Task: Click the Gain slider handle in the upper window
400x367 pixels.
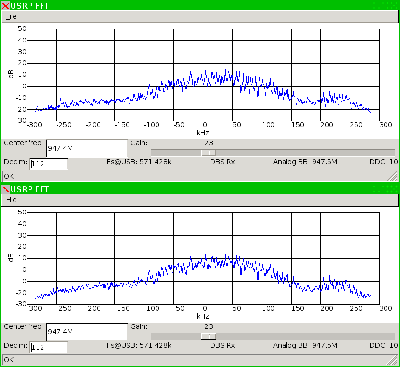Action: click(209, 153)
